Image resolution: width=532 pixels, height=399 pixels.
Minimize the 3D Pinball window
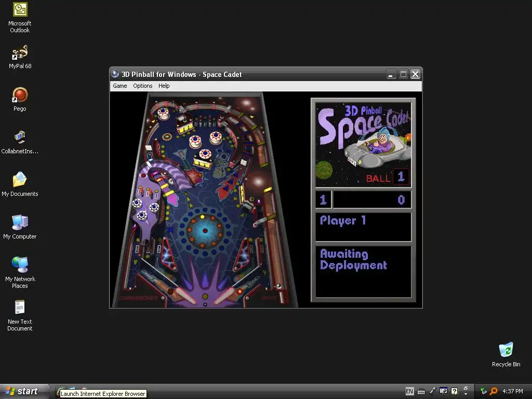[391, 74]
